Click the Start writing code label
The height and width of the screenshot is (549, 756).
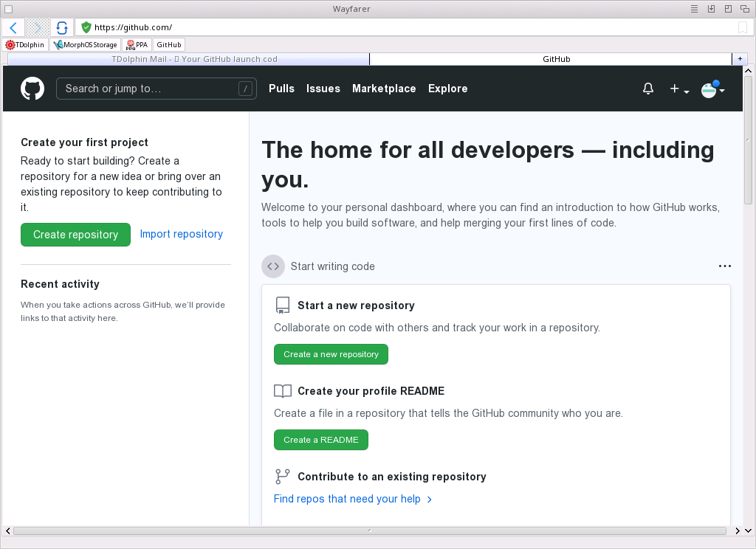[333, 266]
